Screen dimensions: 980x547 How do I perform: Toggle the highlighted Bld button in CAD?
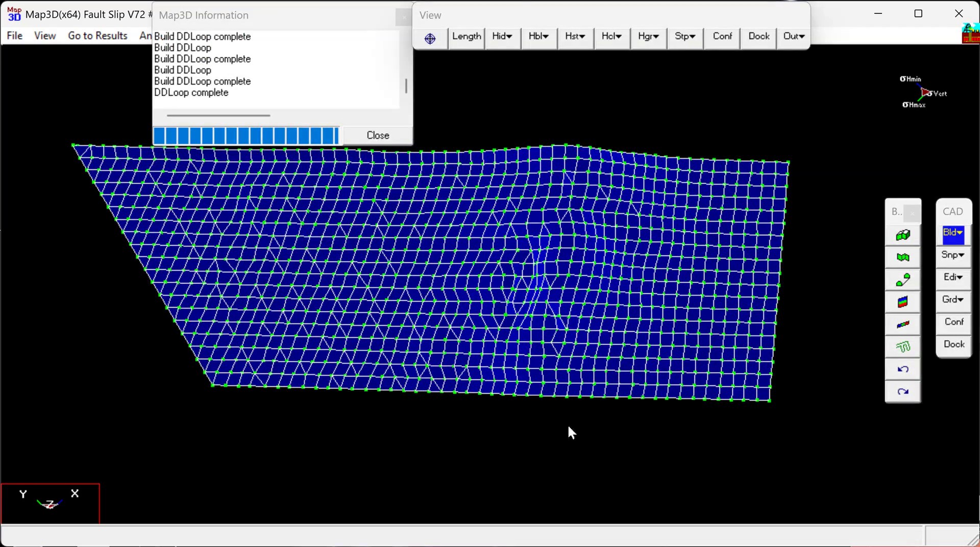click(953, 233)
